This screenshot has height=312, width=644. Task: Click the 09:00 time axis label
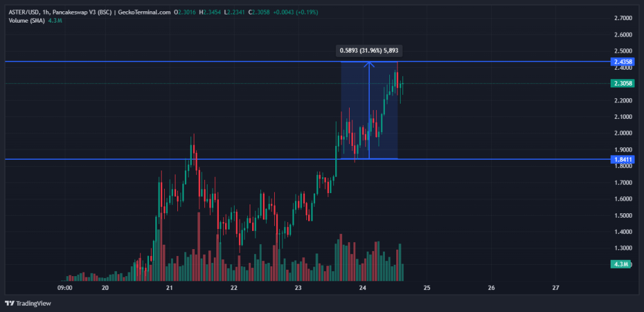tap(65, 287)
